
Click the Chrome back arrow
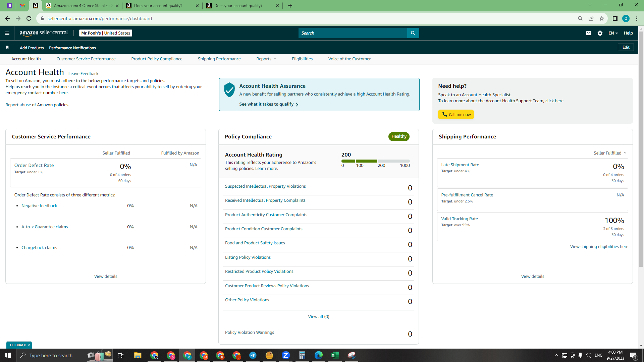[7, 18]
